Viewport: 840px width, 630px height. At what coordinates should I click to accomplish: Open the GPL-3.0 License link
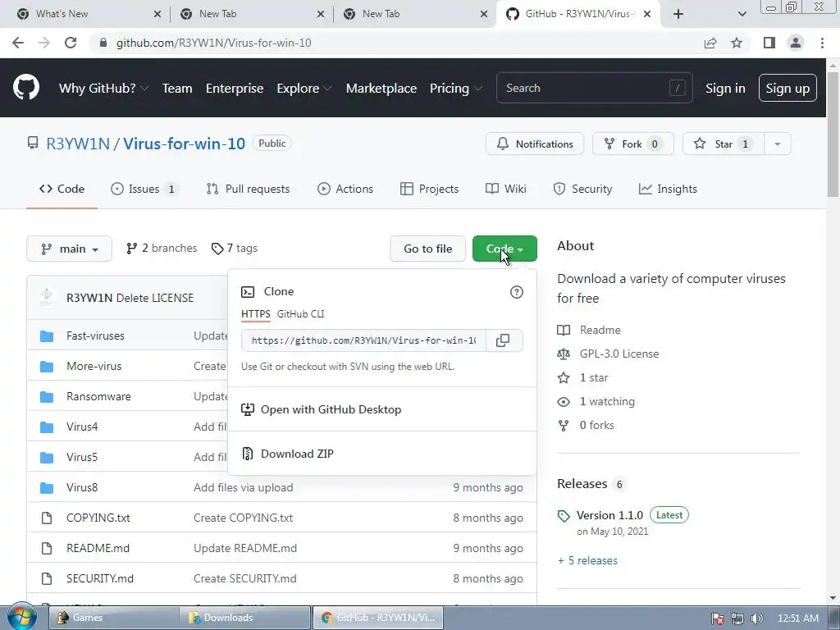coord(619,354)
